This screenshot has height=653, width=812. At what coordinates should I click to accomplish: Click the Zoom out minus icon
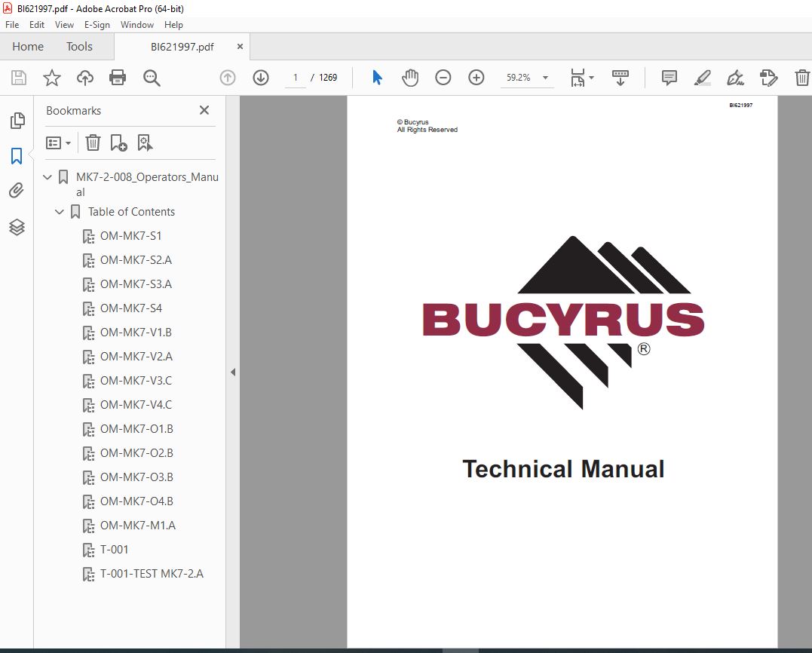443,78
